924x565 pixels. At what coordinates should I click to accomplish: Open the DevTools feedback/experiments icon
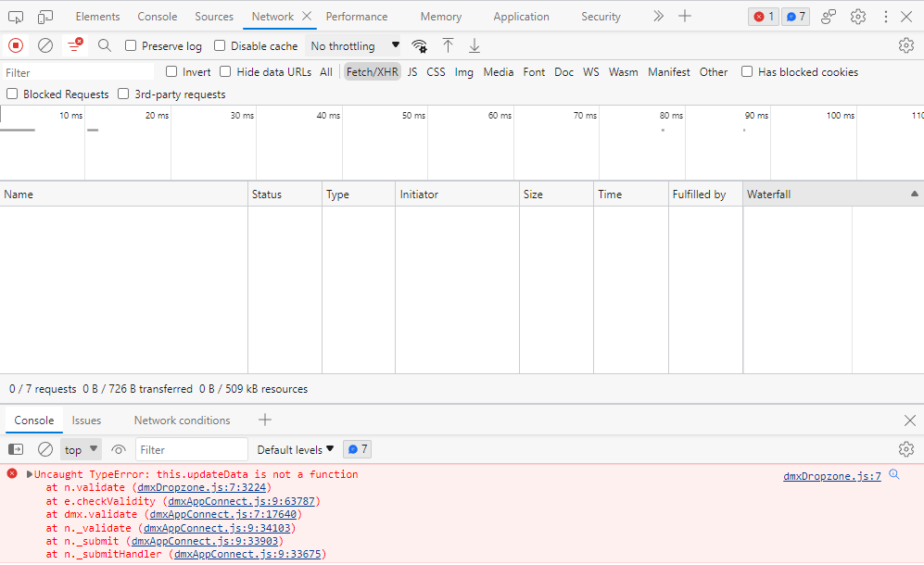tap(829, 17)
